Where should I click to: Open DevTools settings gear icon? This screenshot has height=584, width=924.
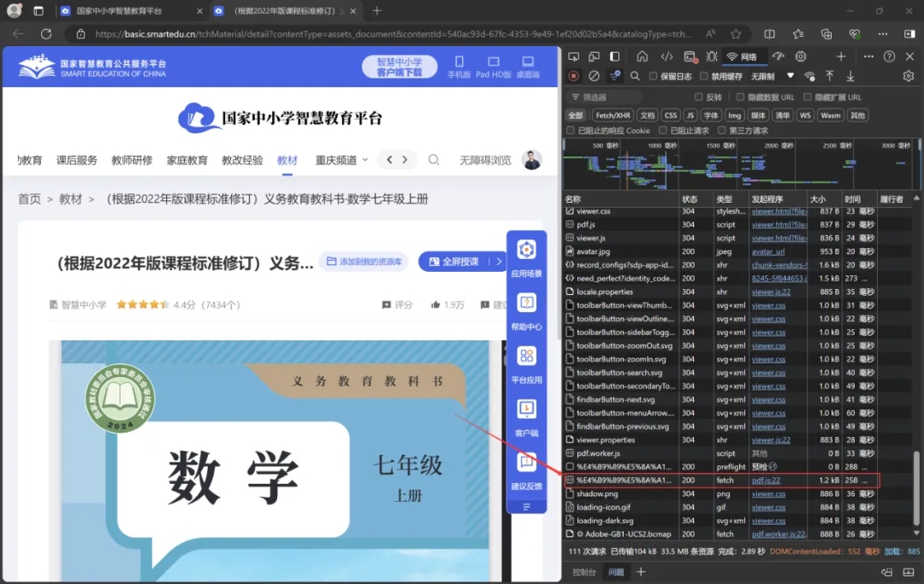tap(909, 76)
